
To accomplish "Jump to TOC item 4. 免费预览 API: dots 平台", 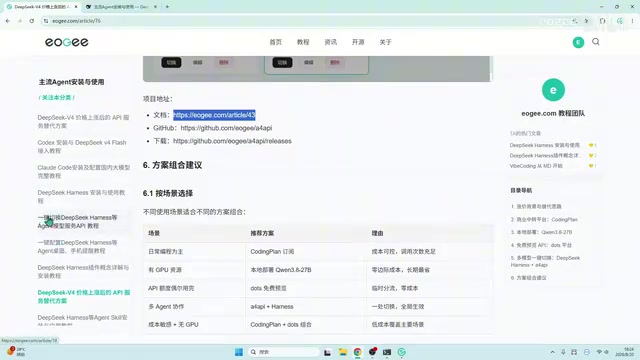I will [541, 245].
